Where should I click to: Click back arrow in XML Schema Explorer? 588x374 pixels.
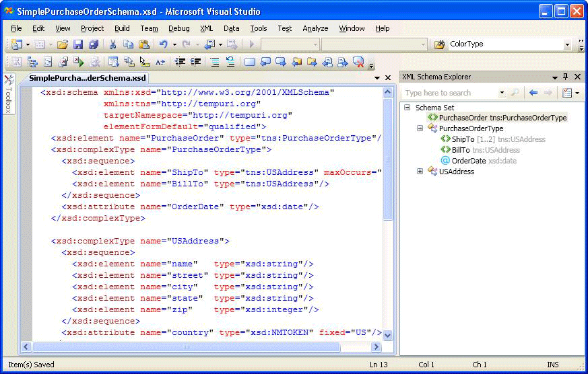click(533, 93)
